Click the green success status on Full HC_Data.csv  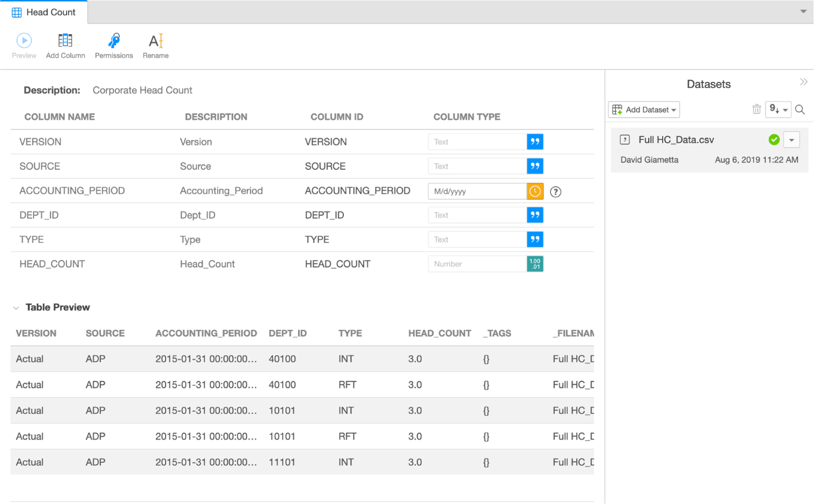point(774,140)
